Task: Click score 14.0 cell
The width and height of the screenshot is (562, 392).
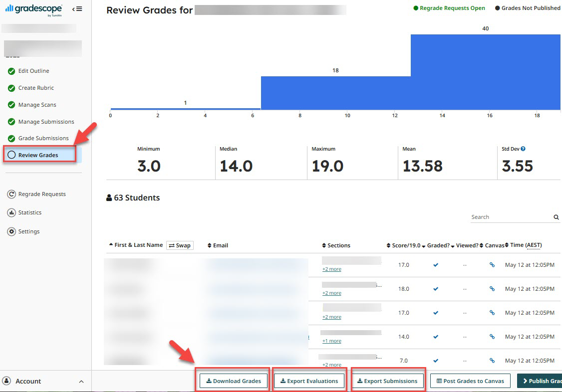Action: (404, 337)
